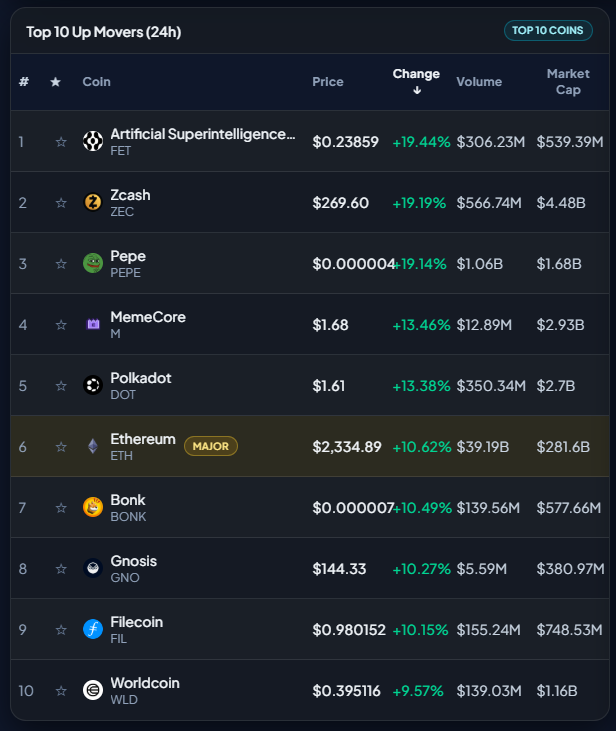Click Gnosis volume $5.59M
The height and width of the screenshot is (731, 616).
tap(481, 569)
